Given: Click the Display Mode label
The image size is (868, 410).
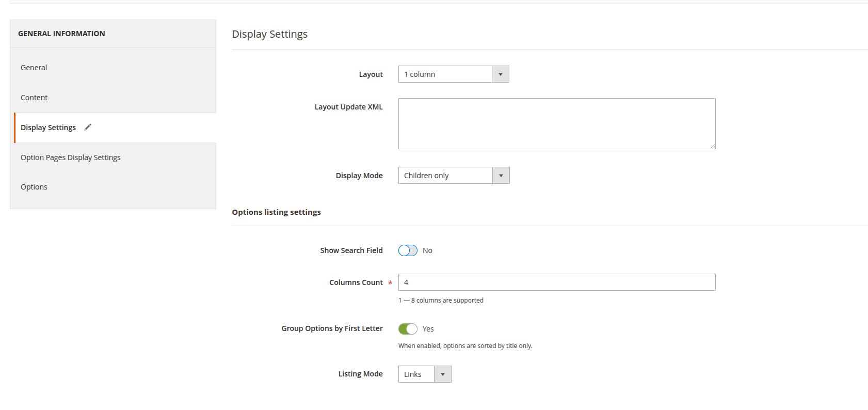Looking at the screenshot, I should (x=359, y=176).
